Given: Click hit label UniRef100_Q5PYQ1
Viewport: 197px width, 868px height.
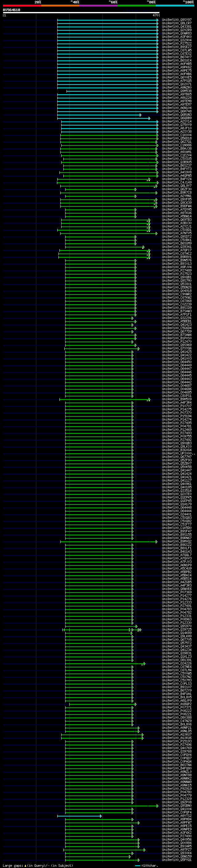Looking at the screenshot, I should (177, 860).
